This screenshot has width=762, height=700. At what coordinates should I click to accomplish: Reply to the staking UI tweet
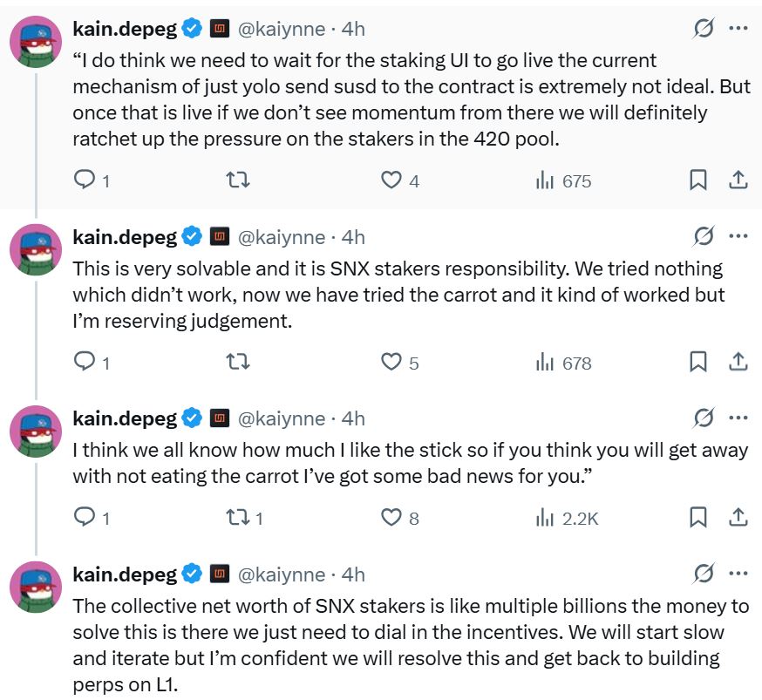tap(85, 180)
